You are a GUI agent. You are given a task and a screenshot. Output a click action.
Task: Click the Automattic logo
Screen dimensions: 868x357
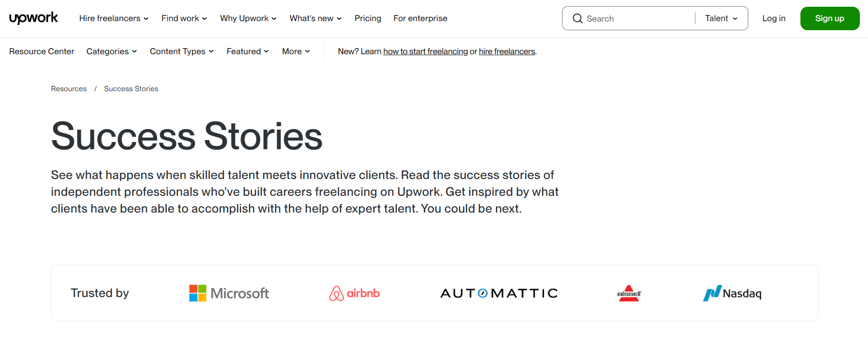(x=499, y=293)
